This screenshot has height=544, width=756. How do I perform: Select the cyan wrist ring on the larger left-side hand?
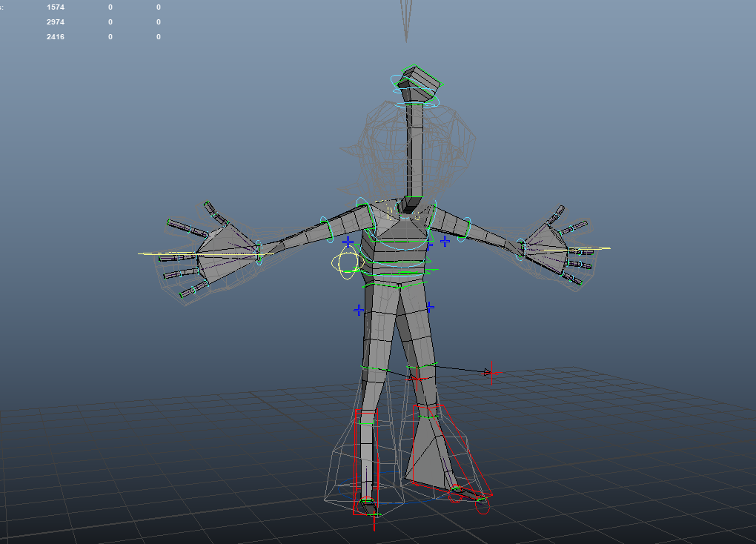click(x=259, y=252)
